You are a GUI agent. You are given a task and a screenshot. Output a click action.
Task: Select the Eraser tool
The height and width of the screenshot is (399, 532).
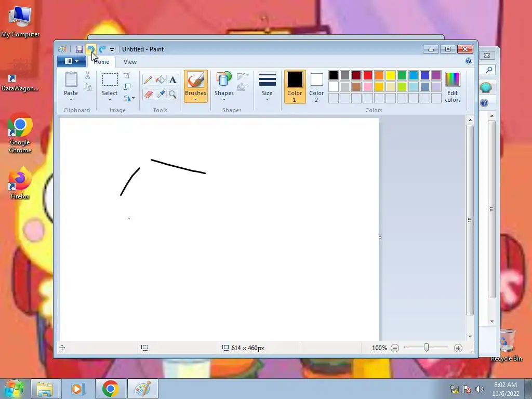coord(148,94)
